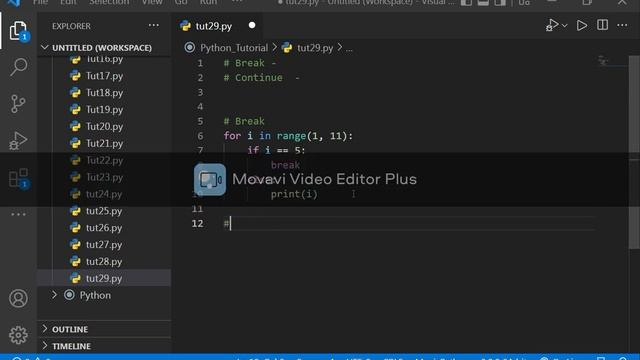
Task: Open the Accounts menu icon
Action: point(18,298)
